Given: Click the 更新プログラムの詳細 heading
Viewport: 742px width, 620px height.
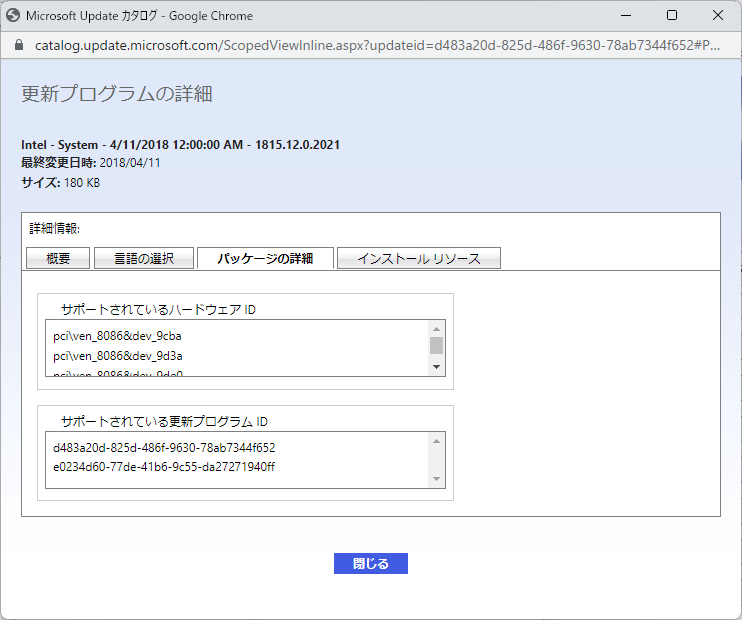Looking at the screenshot, I should tap(117, 94).
